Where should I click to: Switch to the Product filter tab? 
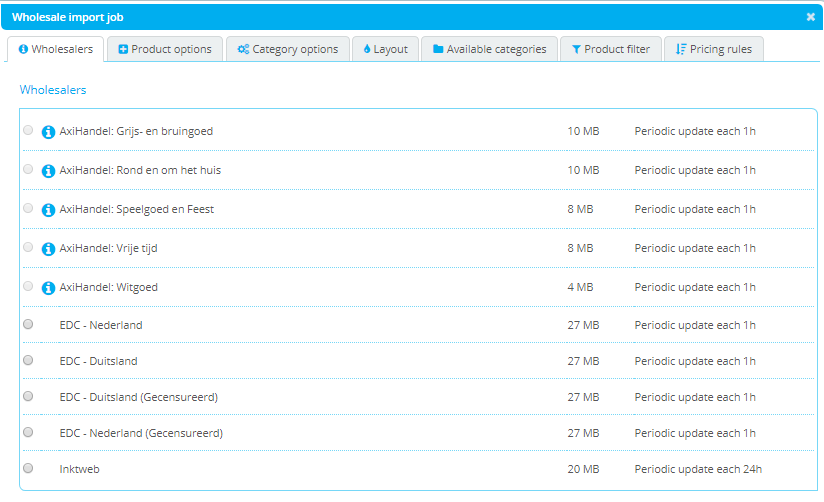(610, 49)
